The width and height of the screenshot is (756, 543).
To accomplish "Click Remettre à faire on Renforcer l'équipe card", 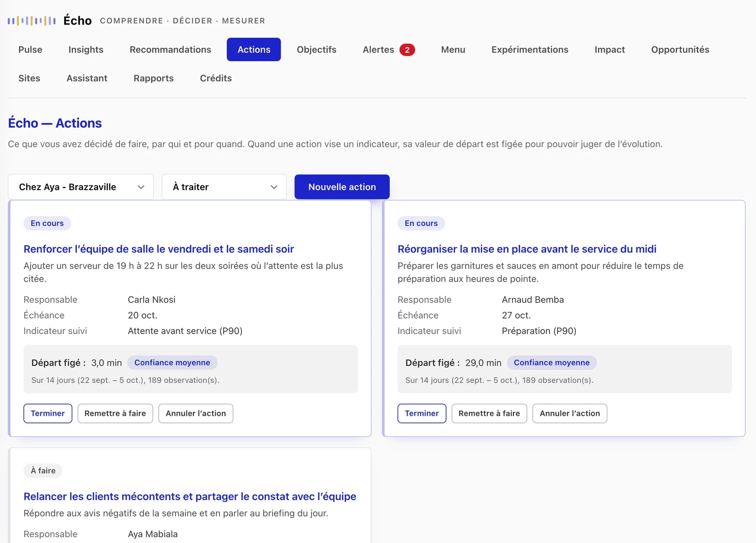I will coord(115,413).
